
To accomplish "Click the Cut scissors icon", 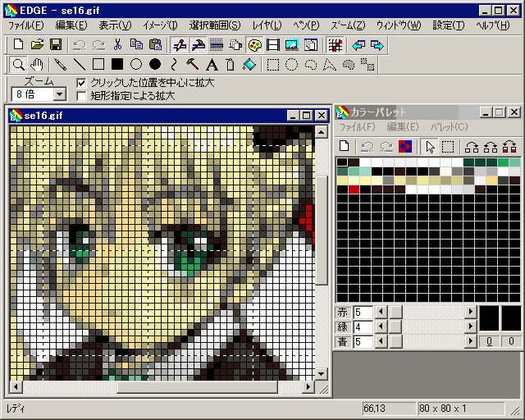I will coord(117,45).
